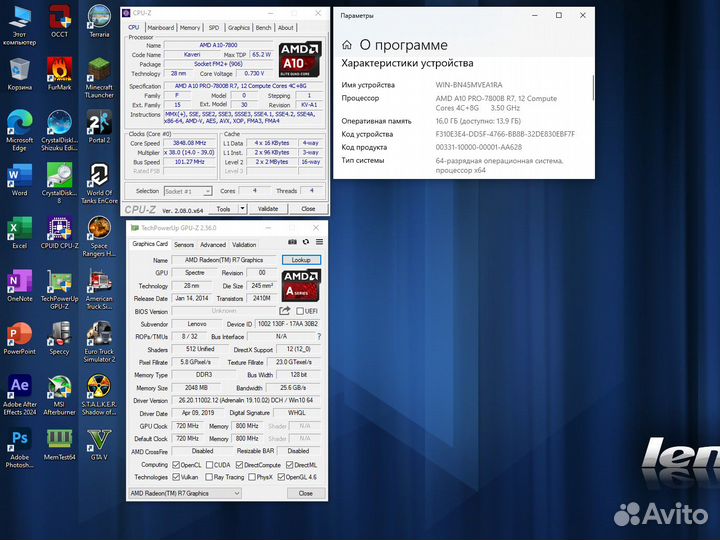Select the Recycle Bin (Корзина) icon
Screen dimensions: 720x540
pyautogui.click(x=19, y=74)
